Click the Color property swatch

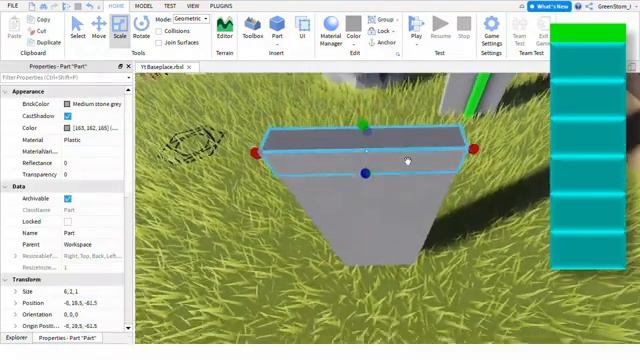click(67, 128)
